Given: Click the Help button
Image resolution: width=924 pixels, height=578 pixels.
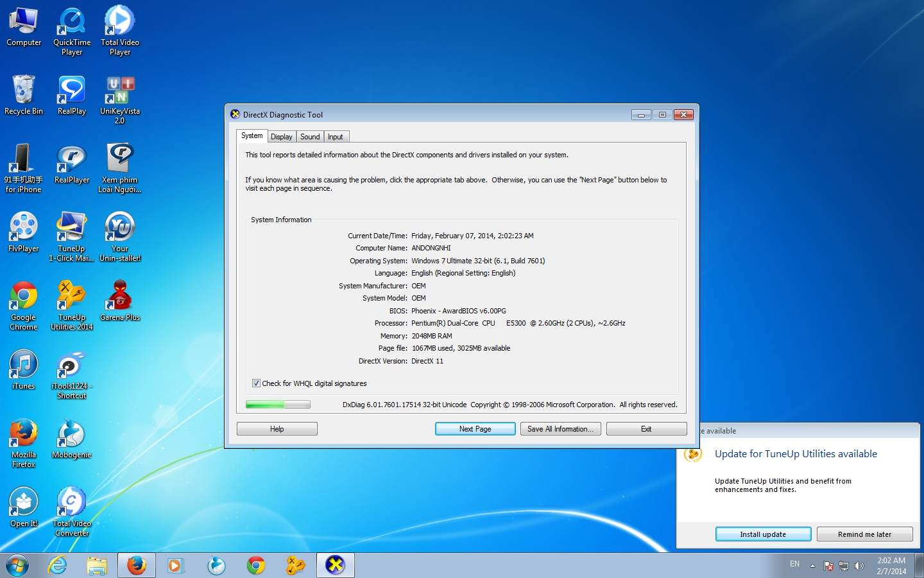Looking at the screenshot, I should point(277,429).
